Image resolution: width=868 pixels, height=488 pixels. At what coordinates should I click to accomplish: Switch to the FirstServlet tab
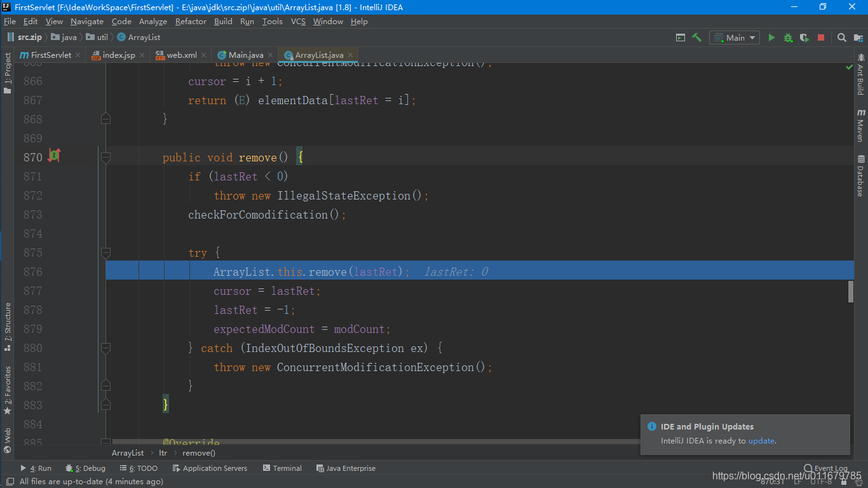[x=50, y=55]
